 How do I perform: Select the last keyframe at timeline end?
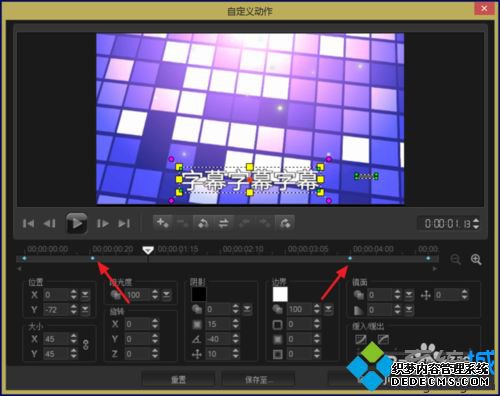[428, 258]
